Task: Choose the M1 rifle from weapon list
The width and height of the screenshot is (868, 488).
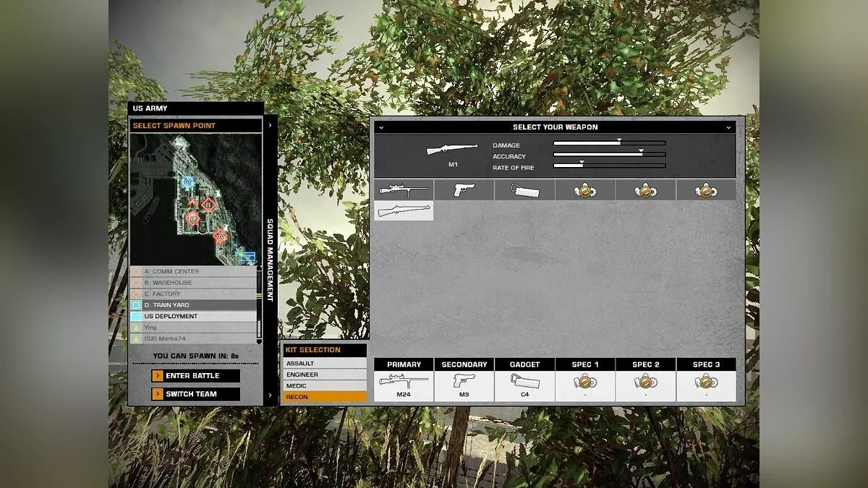Action: point(404,210)
